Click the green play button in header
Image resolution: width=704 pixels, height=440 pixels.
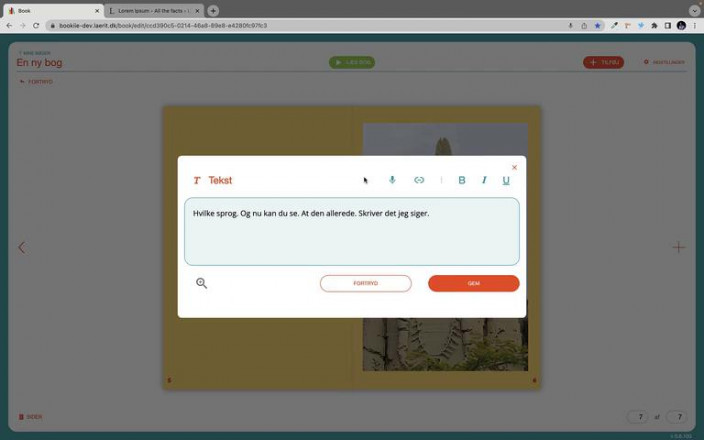pos(351,62)
